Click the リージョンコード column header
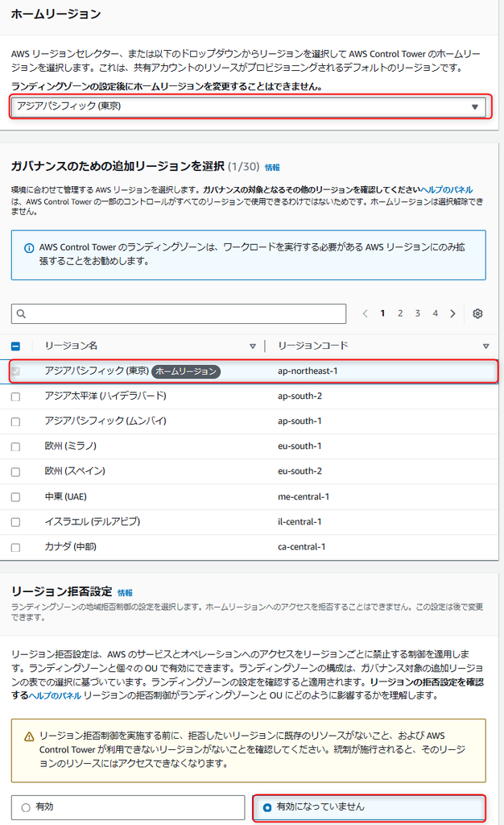 313,346
